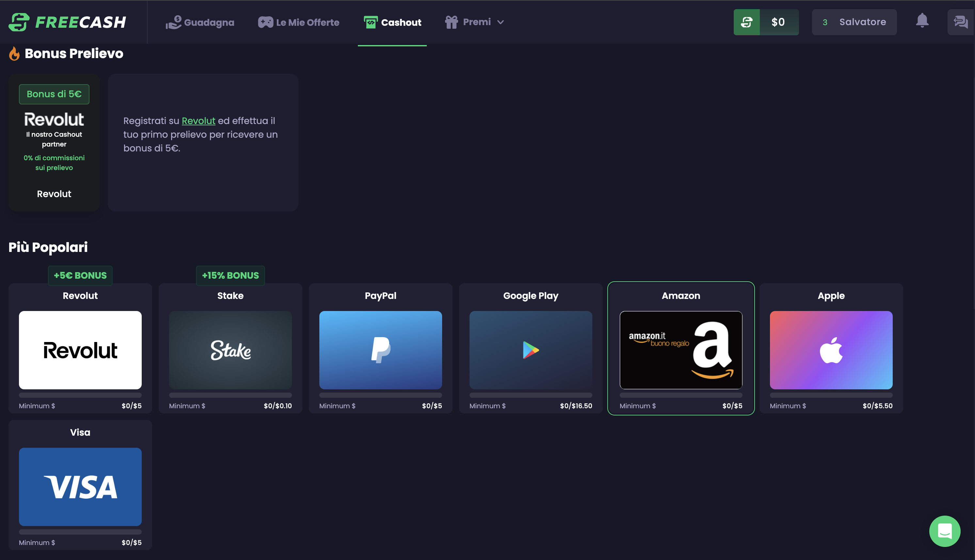Click the flame icon near Bonus Prelievo

click(x=14, y=54)
